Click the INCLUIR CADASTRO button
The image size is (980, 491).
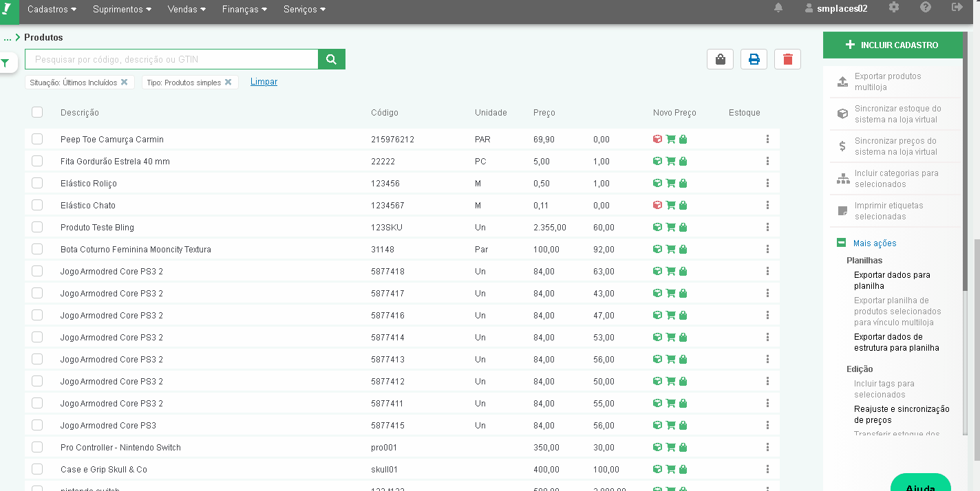(x=892, y=45)
